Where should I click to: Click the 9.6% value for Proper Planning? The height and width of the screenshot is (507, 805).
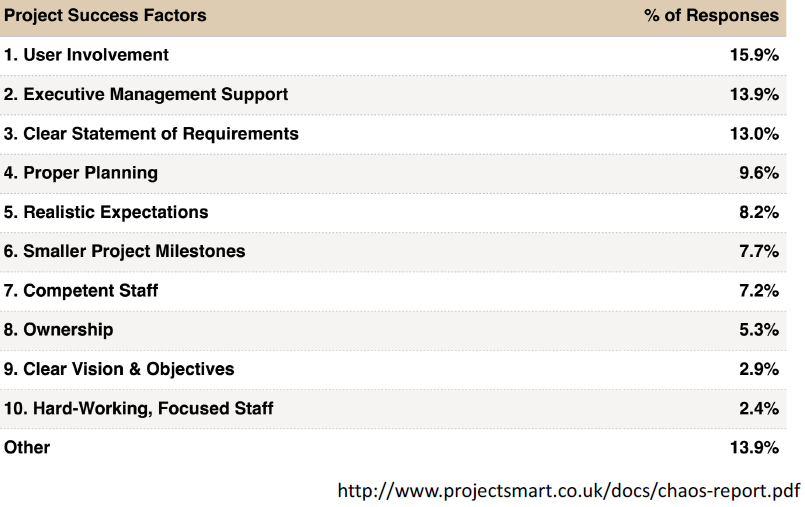tap(758, 173)
